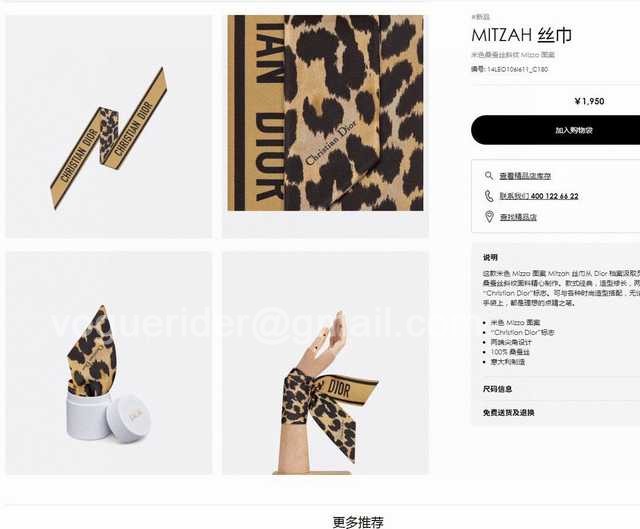The height and width of the screenshot is (529, 640).
Task: Click the map pin icon beside 查找精品店
Action: coord(489,217)
